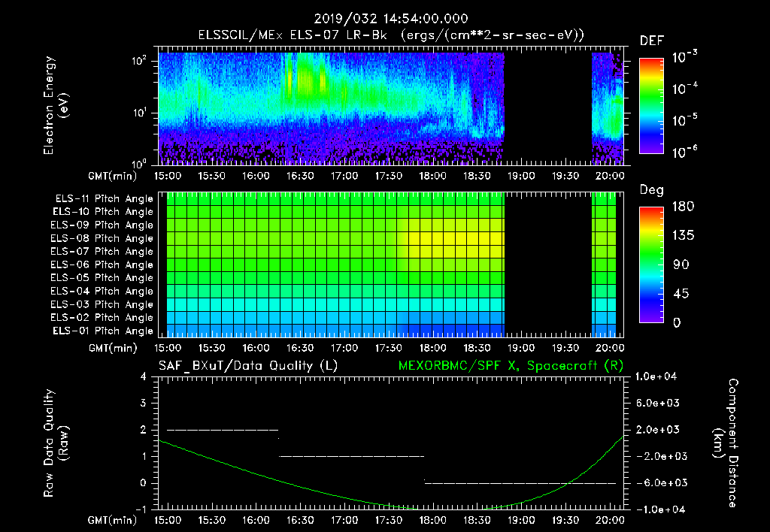Click the 4 tick on Raw Data Quality axis
770x532 pixels.
[144, 376]
